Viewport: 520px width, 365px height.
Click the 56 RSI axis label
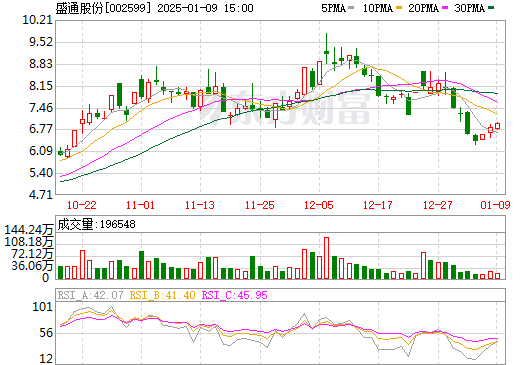(x=46, y=333)
